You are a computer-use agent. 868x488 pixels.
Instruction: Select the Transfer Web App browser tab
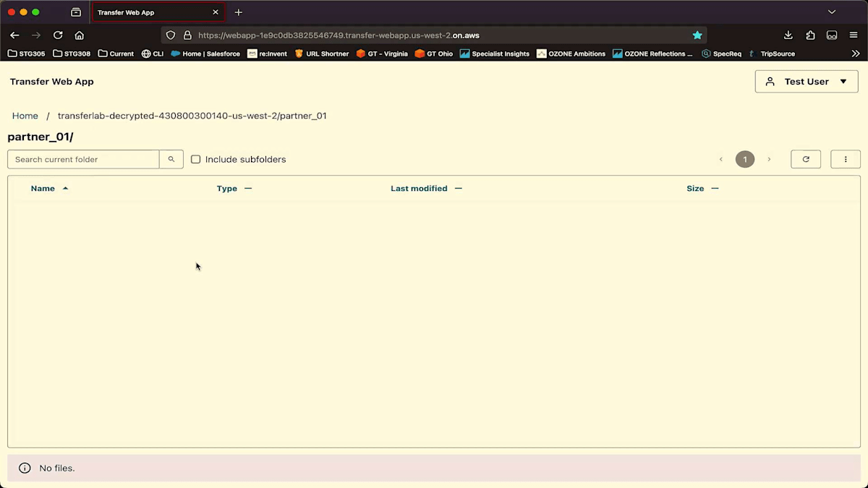[x=158, y=12]
